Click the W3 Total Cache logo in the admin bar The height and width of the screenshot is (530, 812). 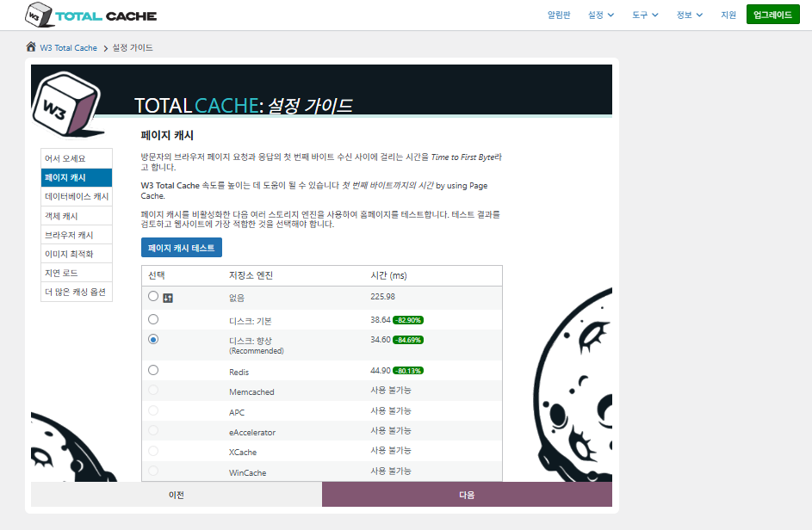pos(90,15)
